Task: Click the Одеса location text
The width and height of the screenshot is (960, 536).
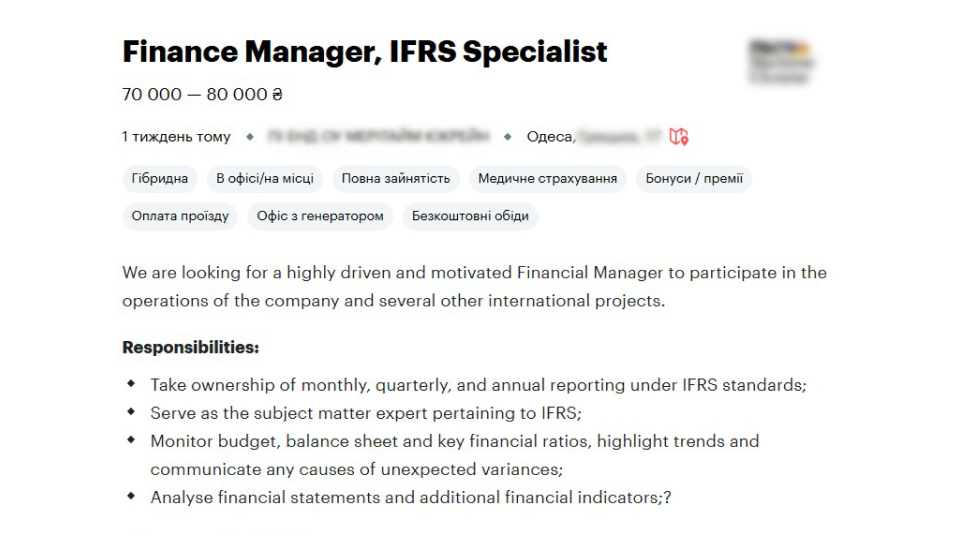Action: [550, 136]
